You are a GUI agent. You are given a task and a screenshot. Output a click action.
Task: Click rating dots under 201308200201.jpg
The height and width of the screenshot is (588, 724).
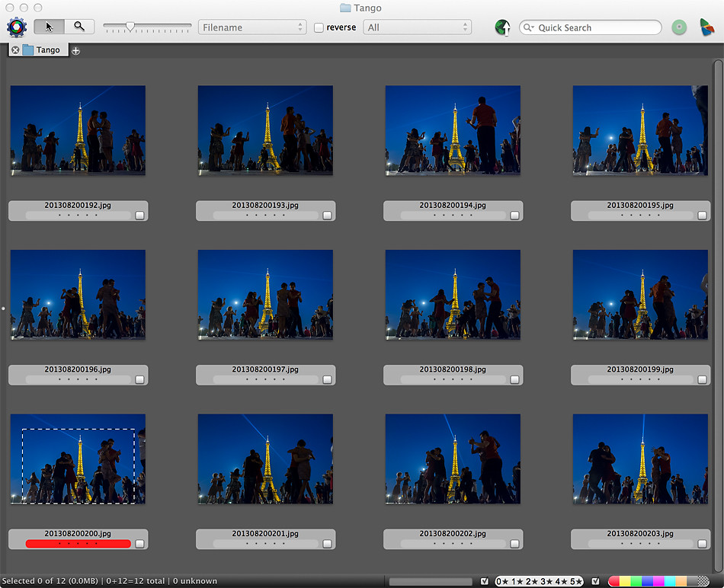point(265,544)
